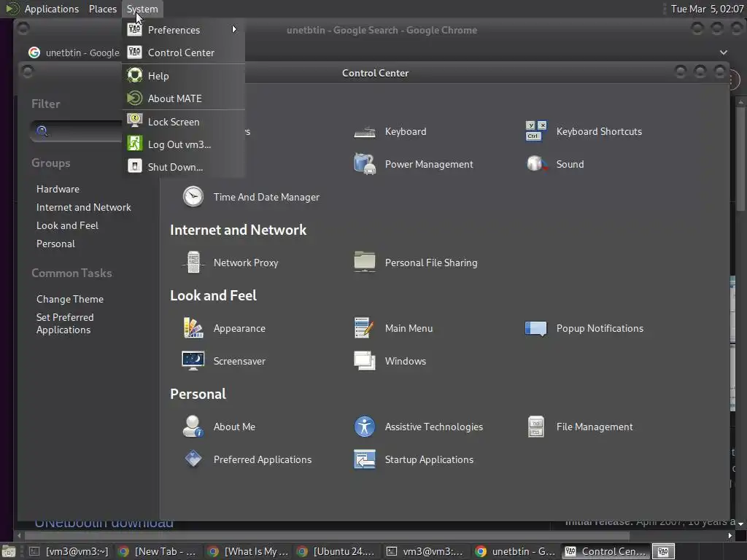
Task: Click the show desktop icon in bottom panel
Action: pos(9,551)
